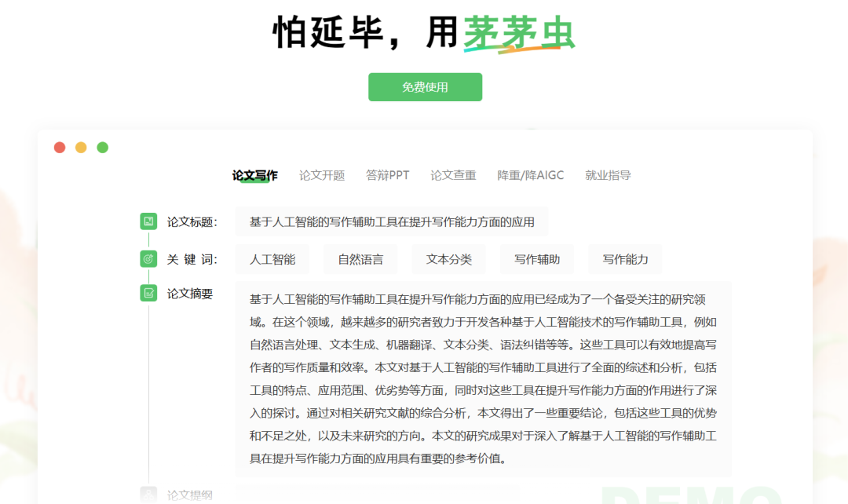Image resolution: width=848 pixels, height=504 pixels.
Task: Switch to the 就业指导 tab
Action: point(608,175)
